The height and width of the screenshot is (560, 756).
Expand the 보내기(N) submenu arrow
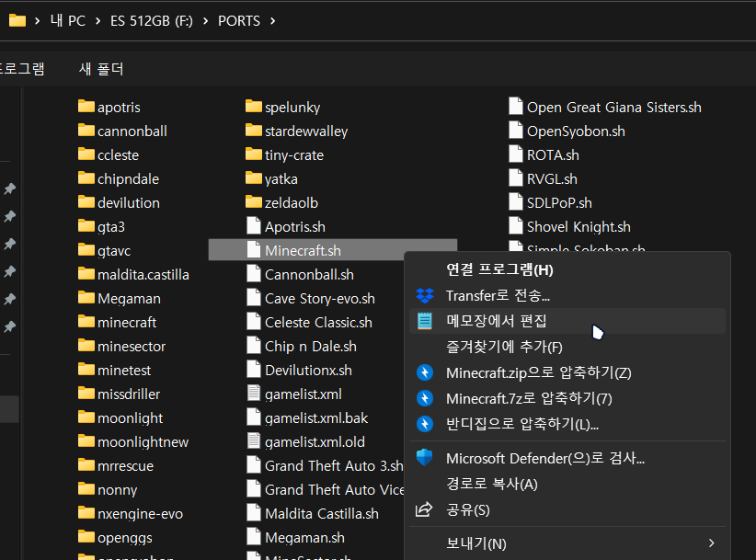tap(712, 543)
